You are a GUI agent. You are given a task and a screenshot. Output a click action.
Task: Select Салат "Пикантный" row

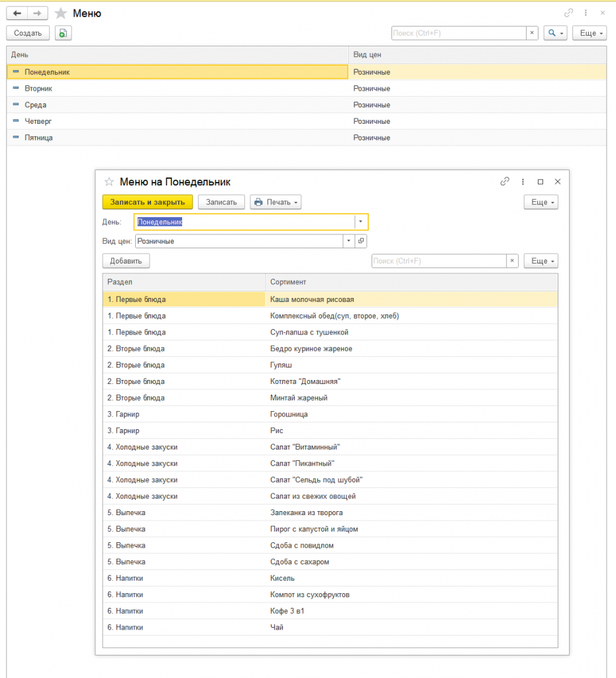(330, 463)
